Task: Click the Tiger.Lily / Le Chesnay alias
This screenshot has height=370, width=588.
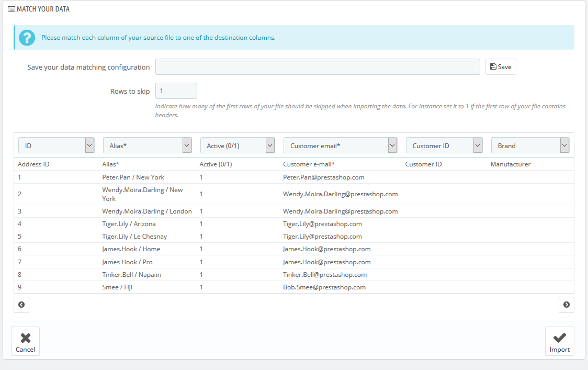Action: [x=134, y=237]
